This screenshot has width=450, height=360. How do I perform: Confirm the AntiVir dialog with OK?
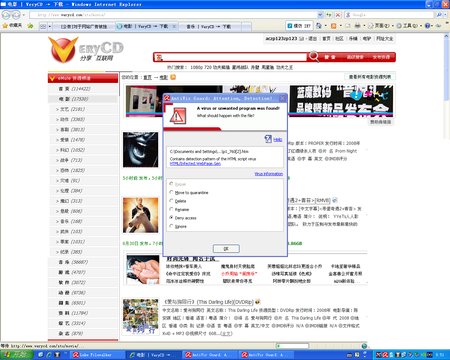[x=226, y=249]
